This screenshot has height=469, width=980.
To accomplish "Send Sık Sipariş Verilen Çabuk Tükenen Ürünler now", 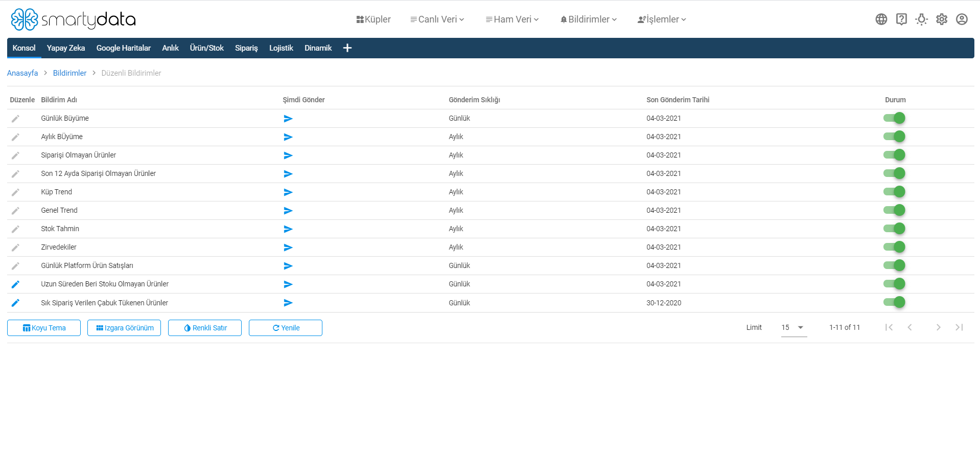I will pos(288,303).
